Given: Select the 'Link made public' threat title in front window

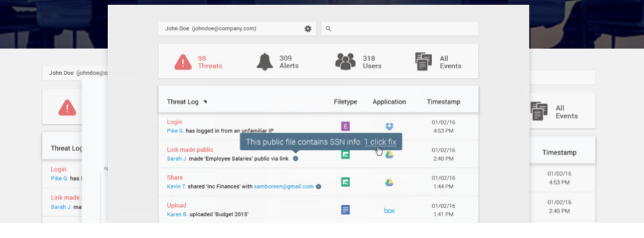Looking at the screenshot, I should coord(190,150).
